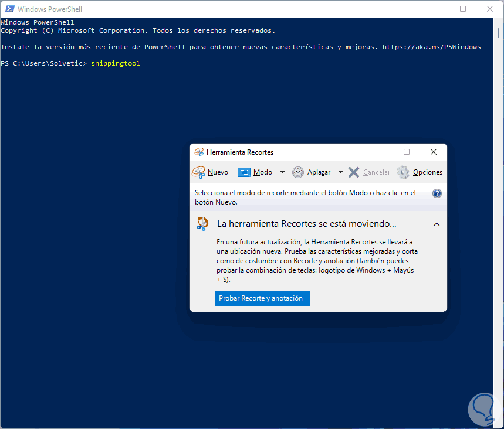The height and width of the screenshot is (429, 504).
Task: Click the Nuevo scissors icon
Action: click(199, 172)
